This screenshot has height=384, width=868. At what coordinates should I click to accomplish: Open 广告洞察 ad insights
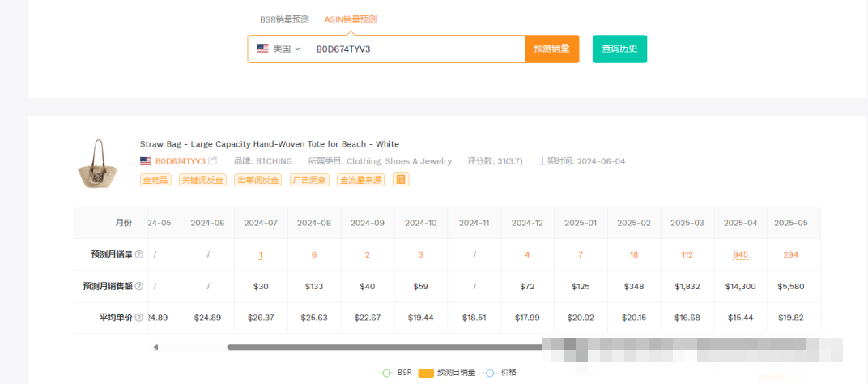(309, 180)
